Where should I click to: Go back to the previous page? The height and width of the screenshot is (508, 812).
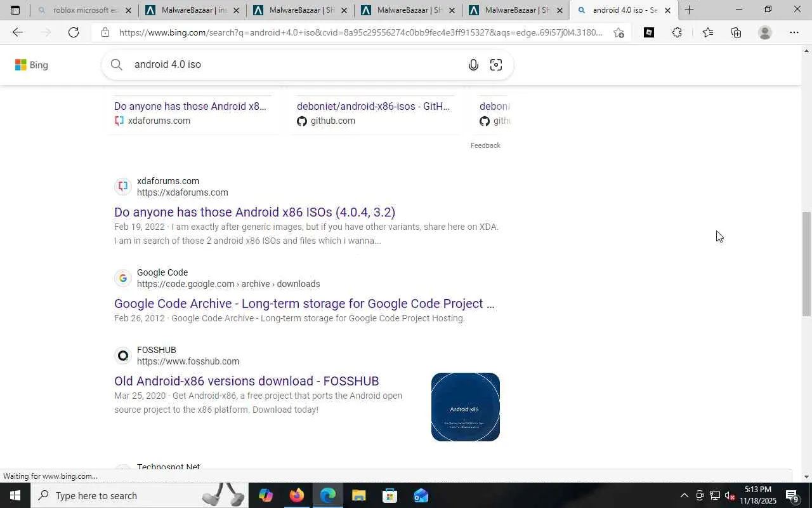(17, 32)
